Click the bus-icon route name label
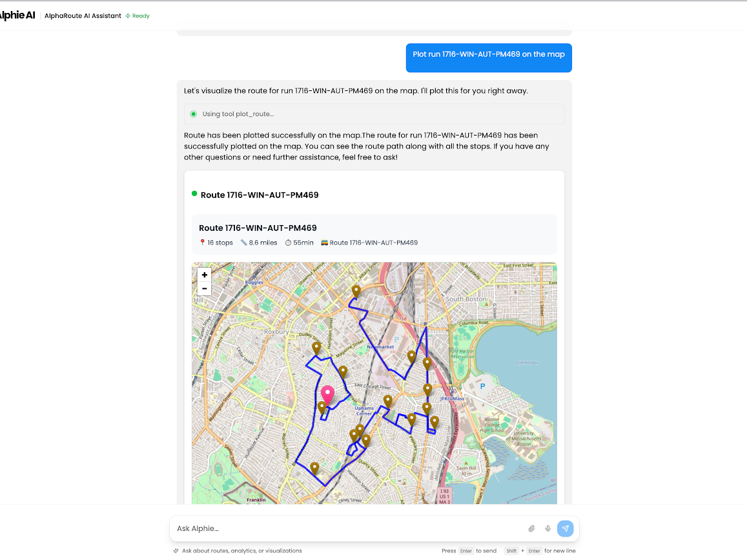This screenshot has height=560, width=747. [x=369, y=243]
